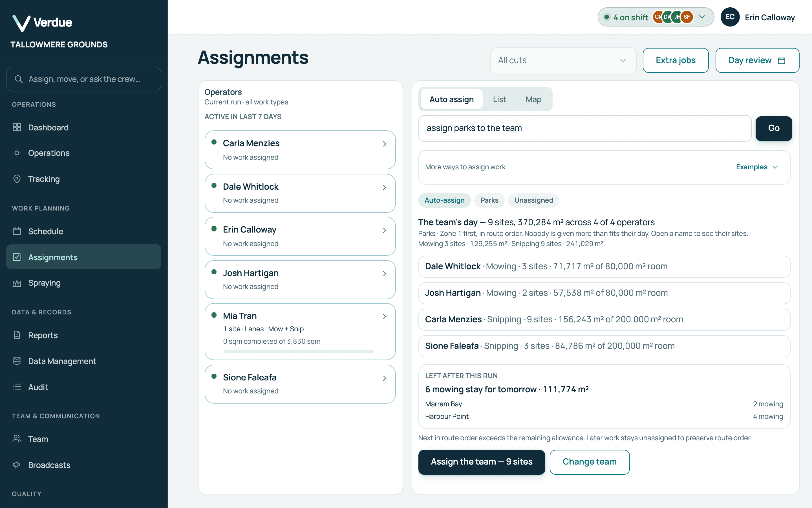Click the Team people icon
The image size is (812, 508).
coord(17,439)
